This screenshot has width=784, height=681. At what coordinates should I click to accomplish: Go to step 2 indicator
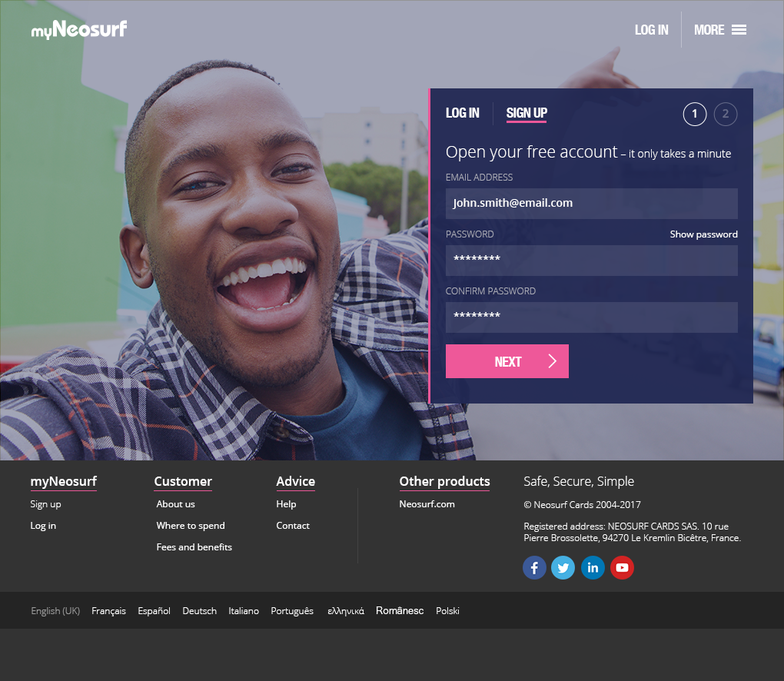tap(726, 114)
